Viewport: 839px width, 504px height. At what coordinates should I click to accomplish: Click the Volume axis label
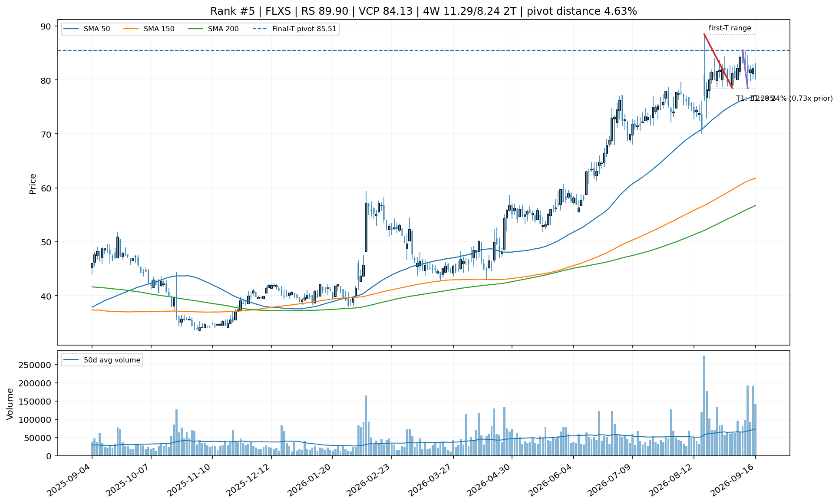pos(10,404)
